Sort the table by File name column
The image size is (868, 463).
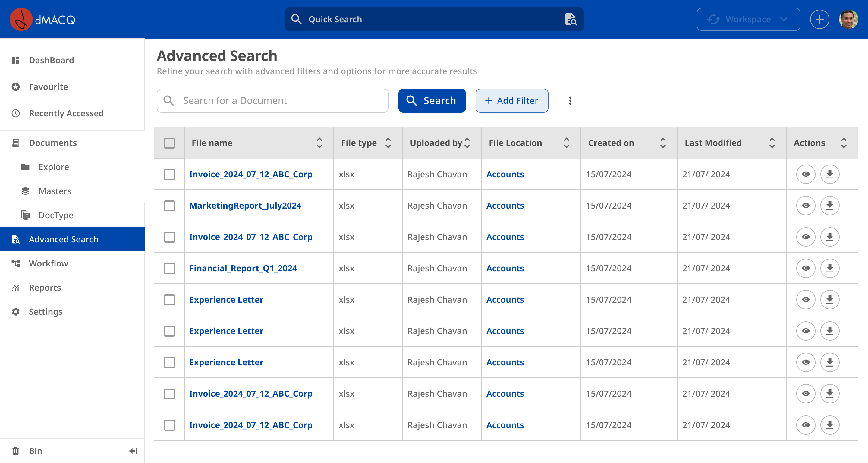coord(319,143)
